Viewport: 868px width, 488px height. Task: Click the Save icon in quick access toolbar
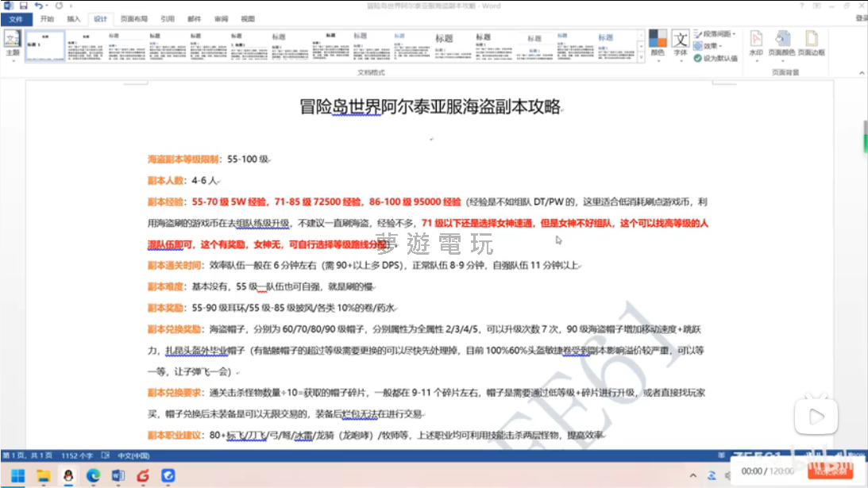22,6
